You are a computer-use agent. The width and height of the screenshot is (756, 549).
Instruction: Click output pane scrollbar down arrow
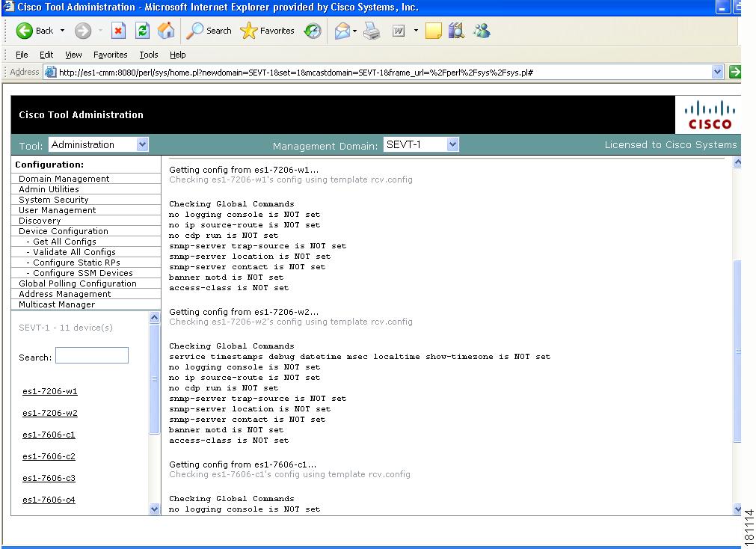737,509
